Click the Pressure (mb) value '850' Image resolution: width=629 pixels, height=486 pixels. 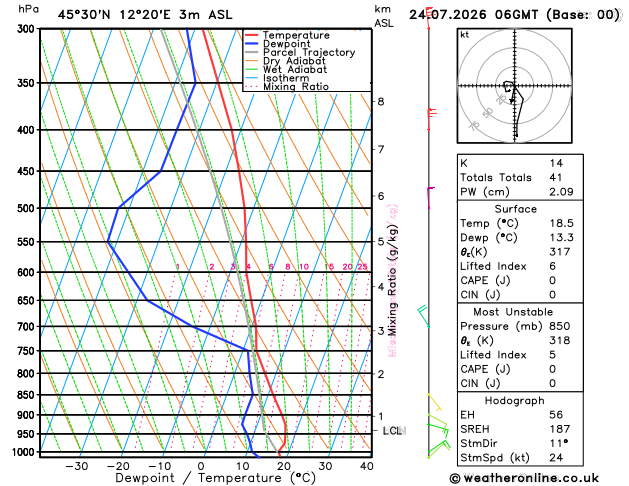pos(560,326)
